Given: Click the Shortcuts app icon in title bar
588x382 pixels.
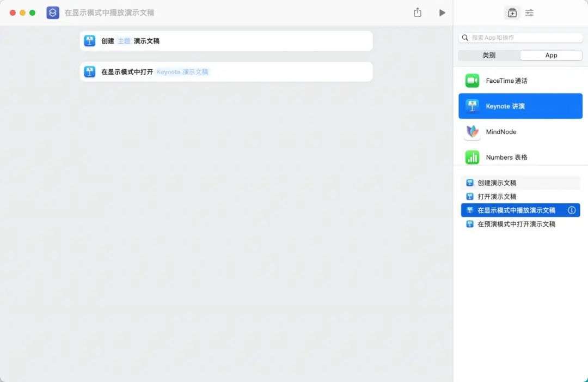Looking at the screenshot, I should 53,13.
